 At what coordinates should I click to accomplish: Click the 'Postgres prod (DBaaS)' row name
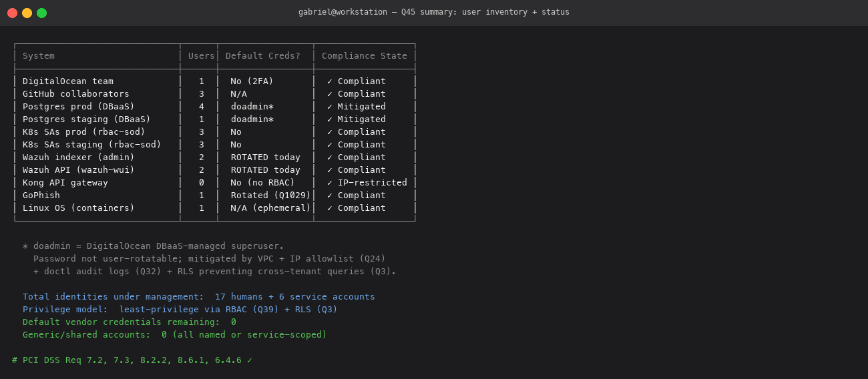[79, 107]
